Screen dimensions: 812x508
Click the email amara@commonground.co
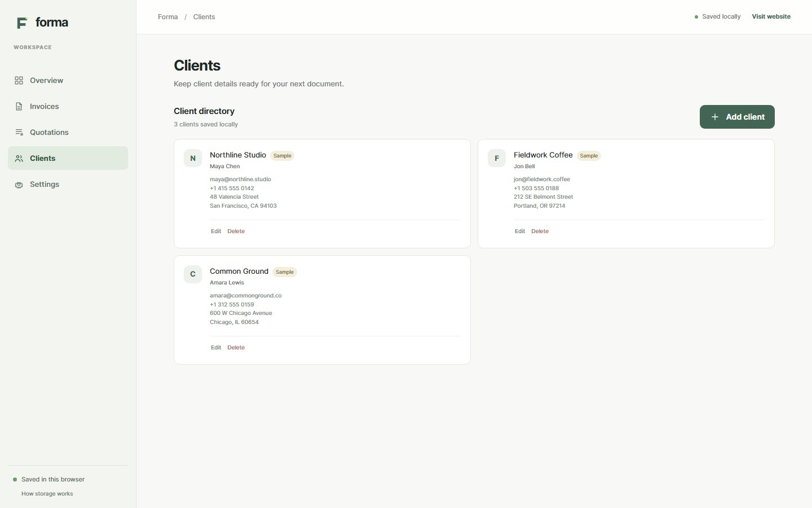(x=246, y=296)
